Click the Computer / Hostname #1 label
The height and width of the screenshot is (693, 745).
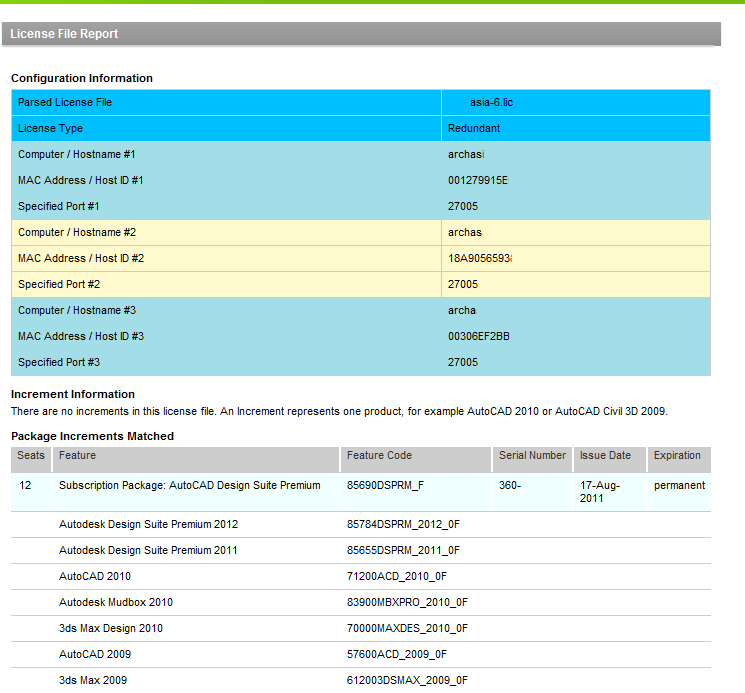[x=76, y=154]
